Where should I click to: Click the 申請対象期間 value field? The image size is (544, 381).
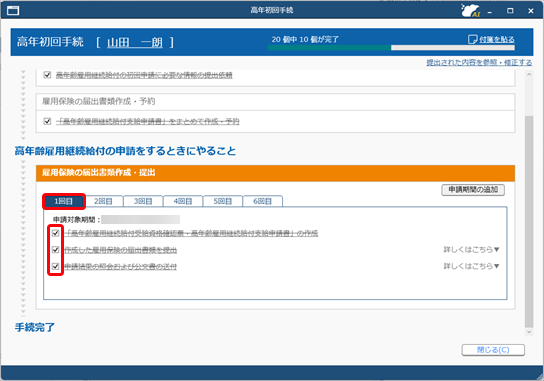pos(141,220)
